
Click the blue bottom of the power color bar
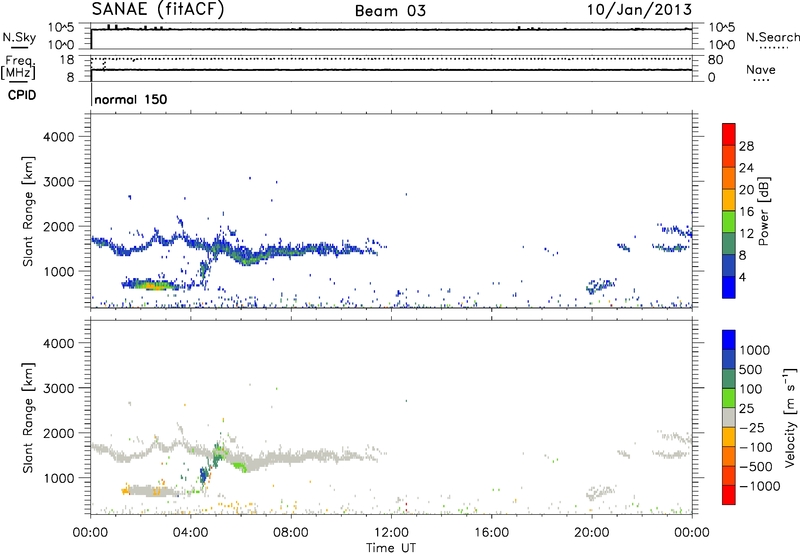click(x=729, y=287)
